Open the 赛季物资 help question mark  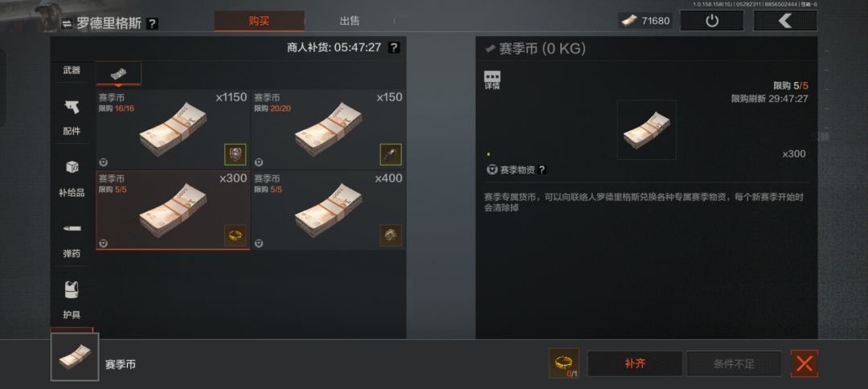(542, 170)
